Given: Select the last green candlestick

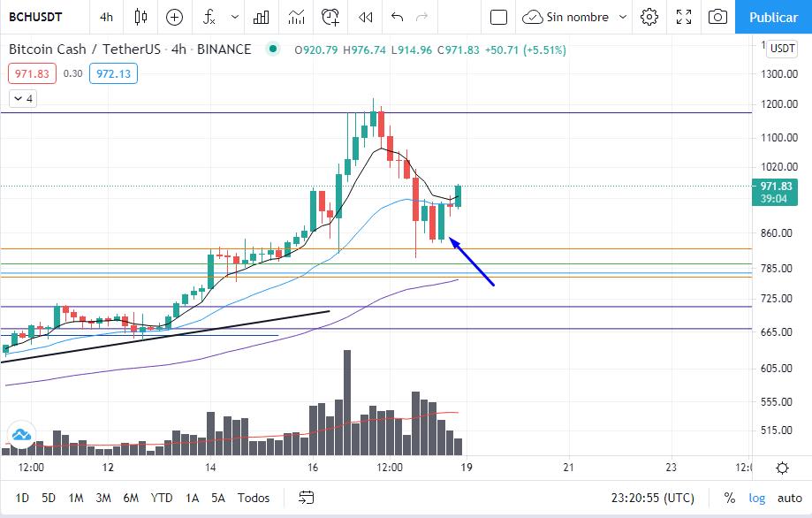Looking at the screenshot, I should 459,196.
